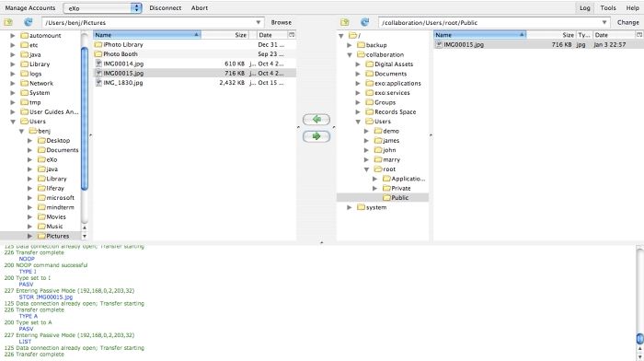Collapse the remote collaboration folder

click(350, 54)
